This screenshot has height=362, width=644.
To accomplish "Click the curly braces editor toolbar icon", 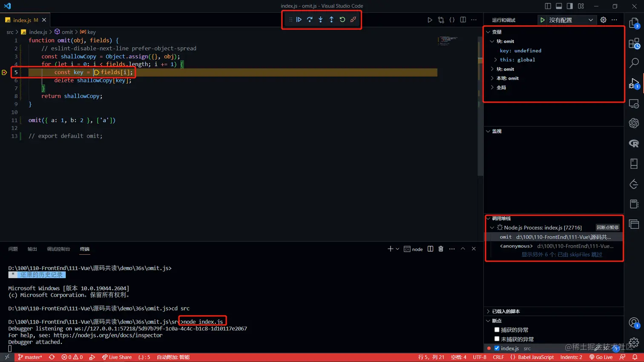I will pyautogui.click(x=452, y=20).
